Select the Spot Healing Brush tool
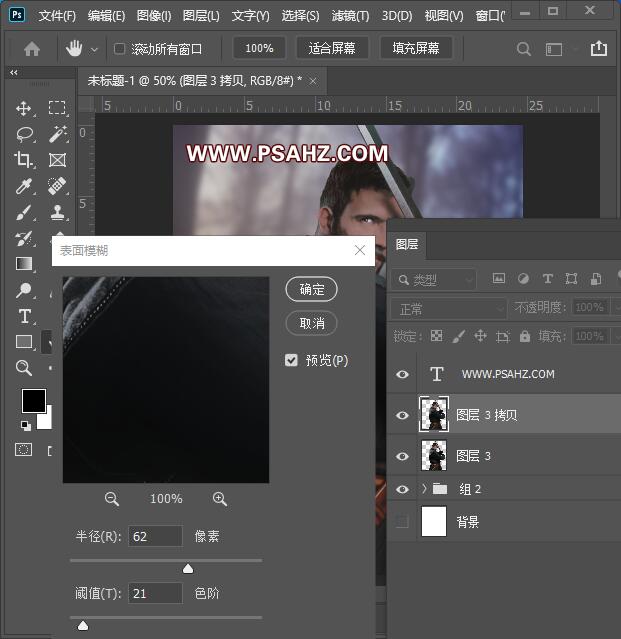The height and width of the screenshot is (639, 621). tap(57, 186)
